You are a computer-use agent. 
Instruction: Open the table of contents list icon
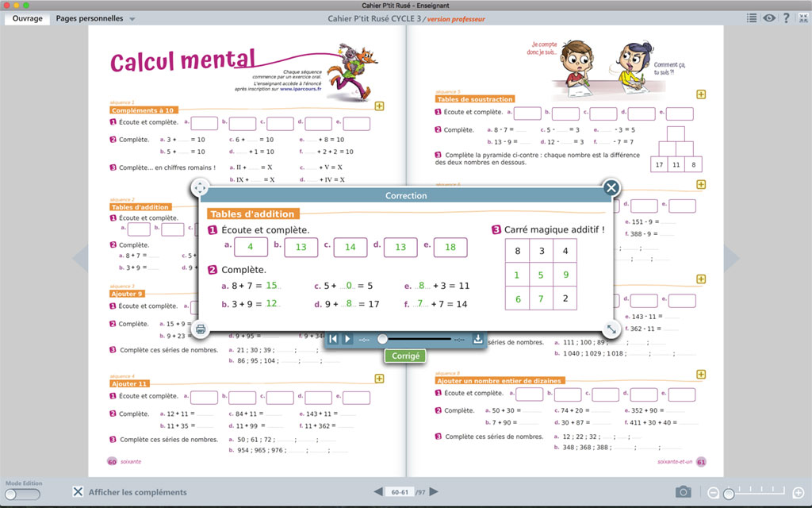click(x=752, y=18)
